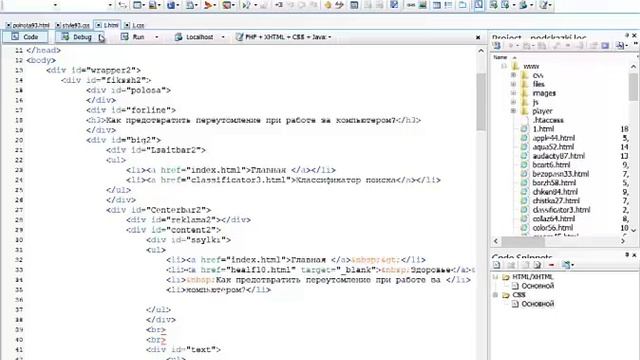The image size is (640, 360).
Task: Open the Run dropdown arrow
Action: pos(156,37)
